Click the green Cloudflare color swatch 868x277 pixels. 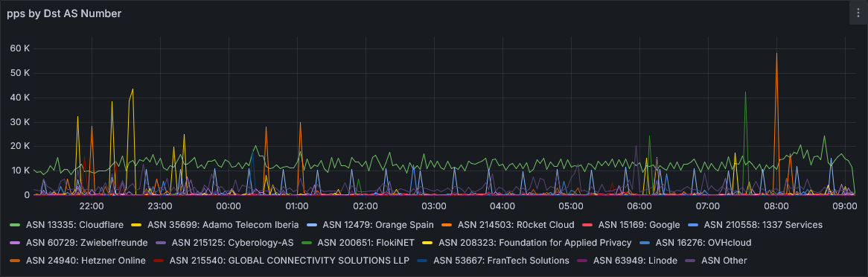tap(15, 226)
